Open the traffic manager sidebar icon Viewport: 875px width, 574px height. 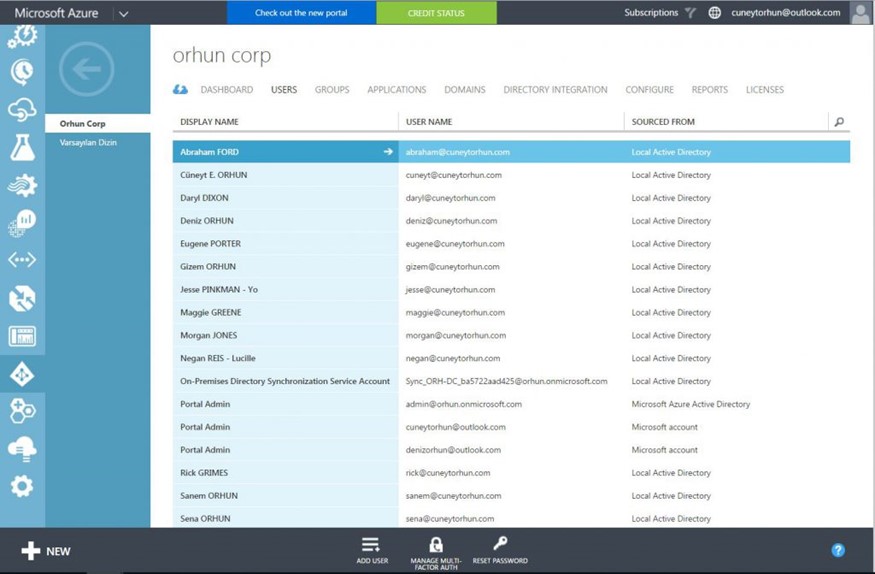coord(22,298)
